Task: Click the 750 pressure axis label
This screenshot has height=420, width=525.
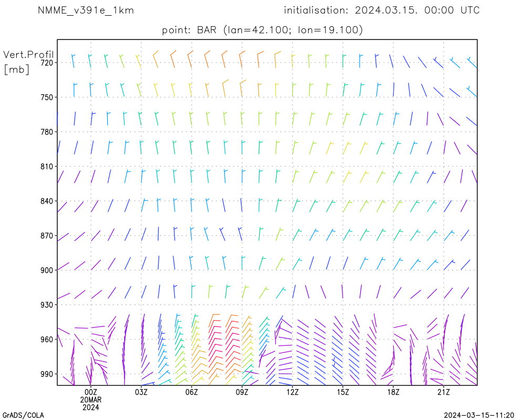Action: (x=47, y=97)
